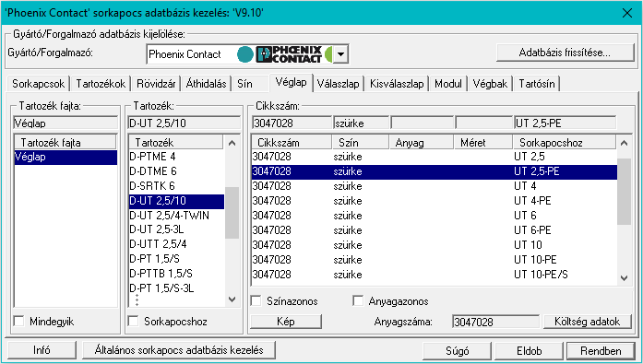Click the Adatbázis frissítése button
Screen dimensions: 643x364
(566, 53)
